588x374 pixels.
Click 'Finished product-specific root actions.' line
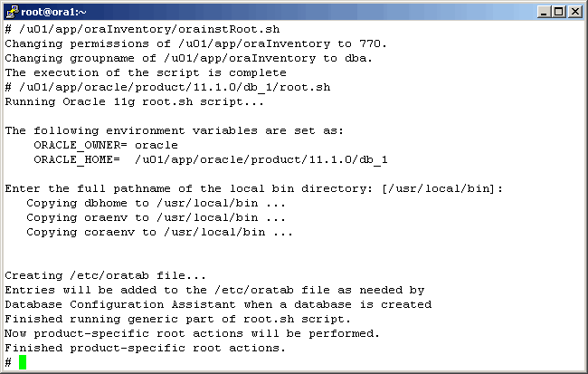145,348
